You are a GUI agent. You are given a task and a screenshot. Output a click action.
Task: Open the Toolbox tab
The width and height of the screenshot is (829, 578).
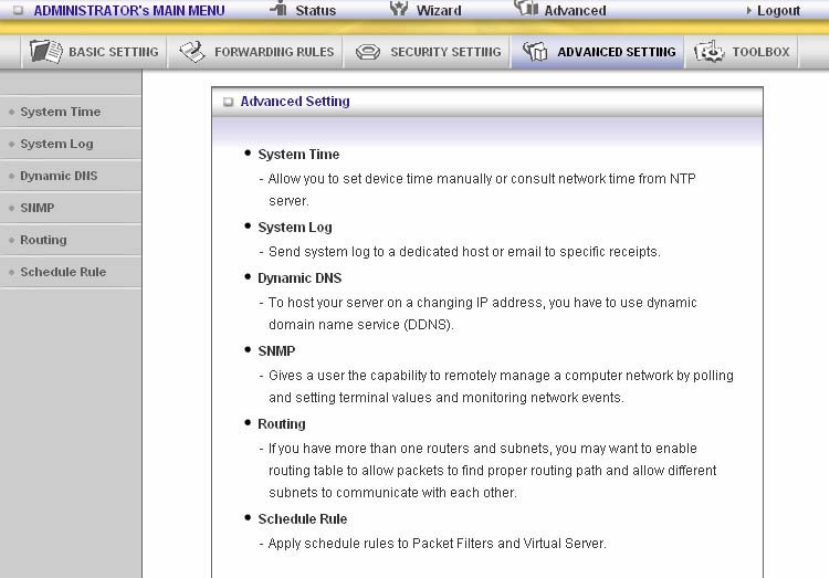pyautogui.click(x=741, y=52)
